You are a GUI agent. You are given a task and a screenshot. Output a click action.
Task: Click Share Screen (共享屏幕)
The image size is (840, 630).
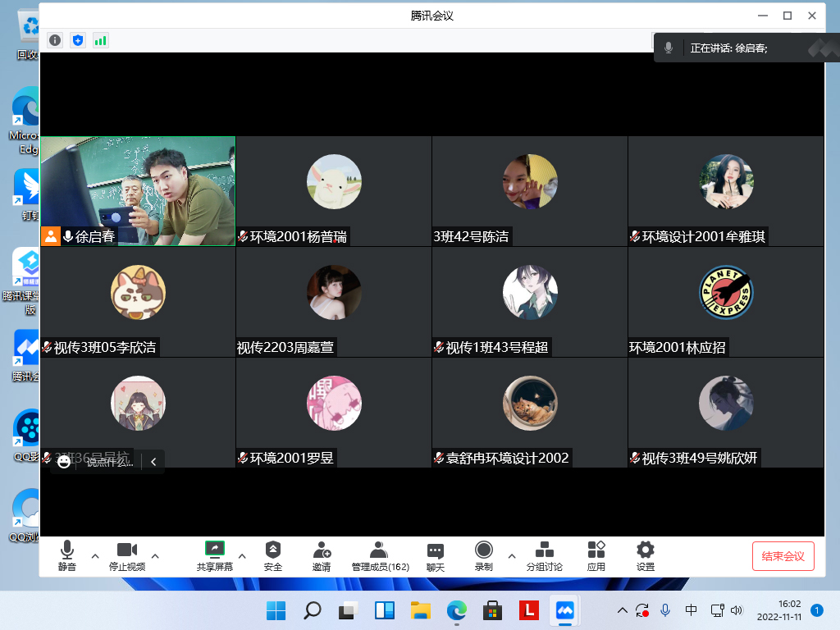pyautogui.click(x=214, y=555)
